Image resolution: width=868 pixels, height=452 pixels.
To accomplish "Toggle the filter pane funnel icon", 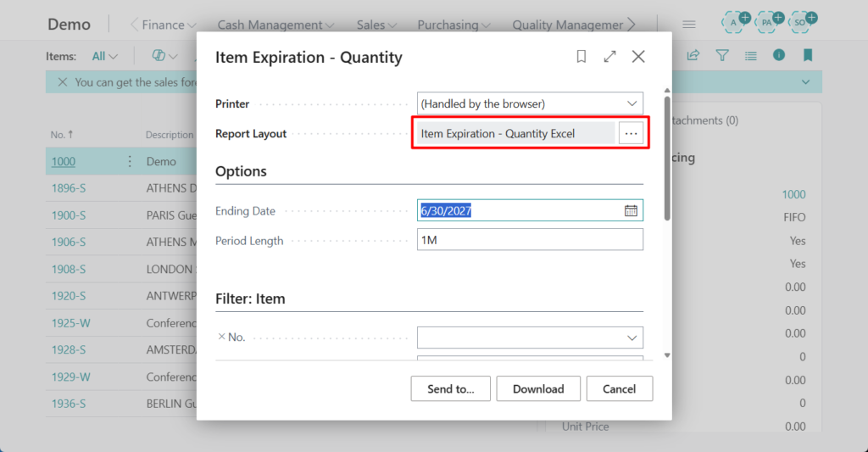I will [x=721, y=56].
